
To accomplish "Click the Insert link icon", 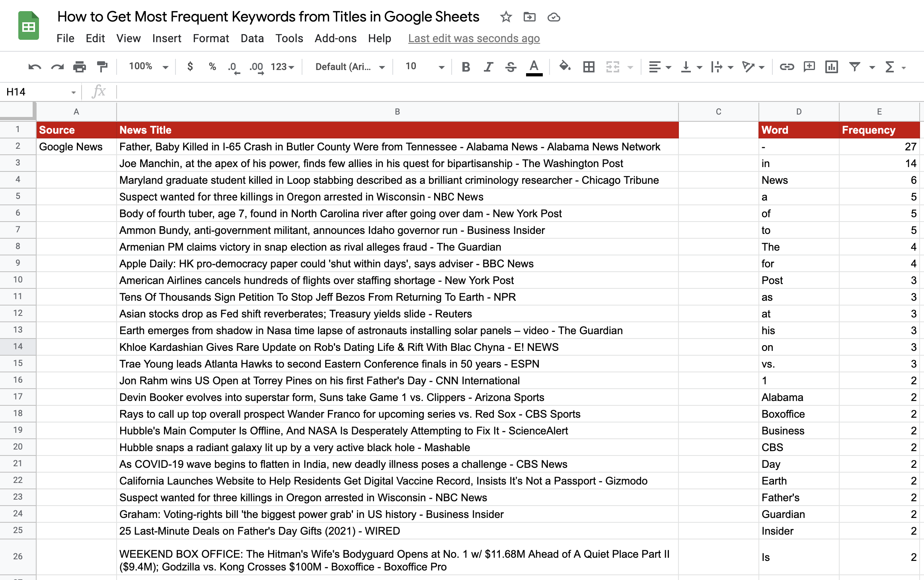I will click(787, 67).
